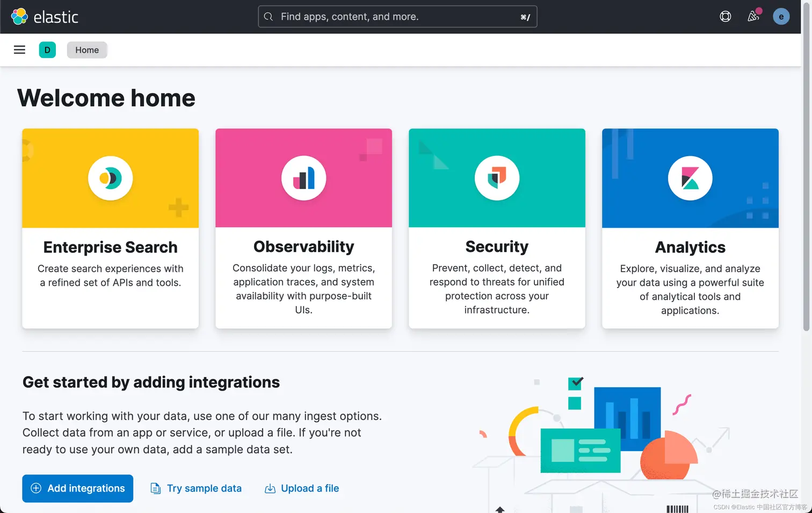
Task: Click the Elastic logo in header
Action: tap(45, 17)
